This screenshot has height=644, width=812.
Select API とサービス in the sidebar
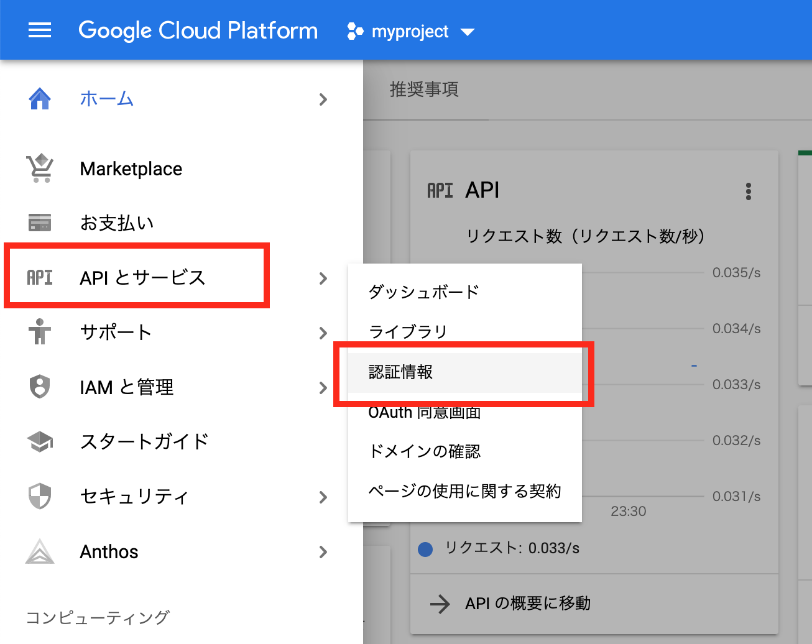click(x=142, y=277)
